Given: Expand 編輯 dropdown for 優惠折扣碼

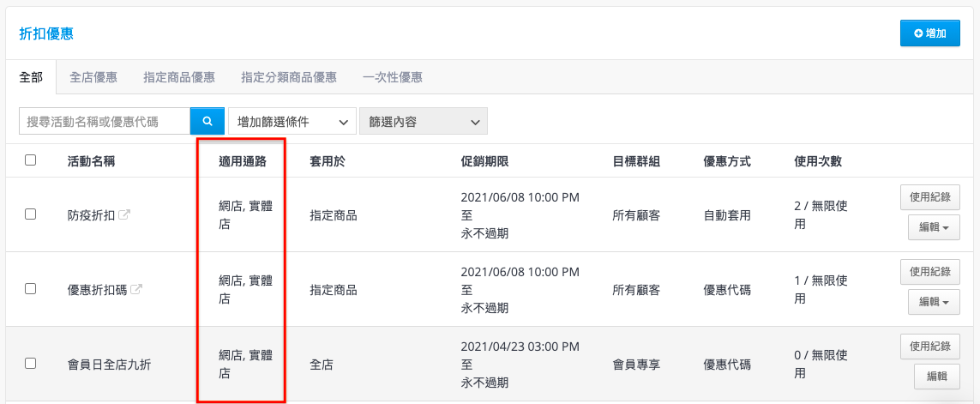Looking at the screenshot, I should coord(934,302).
